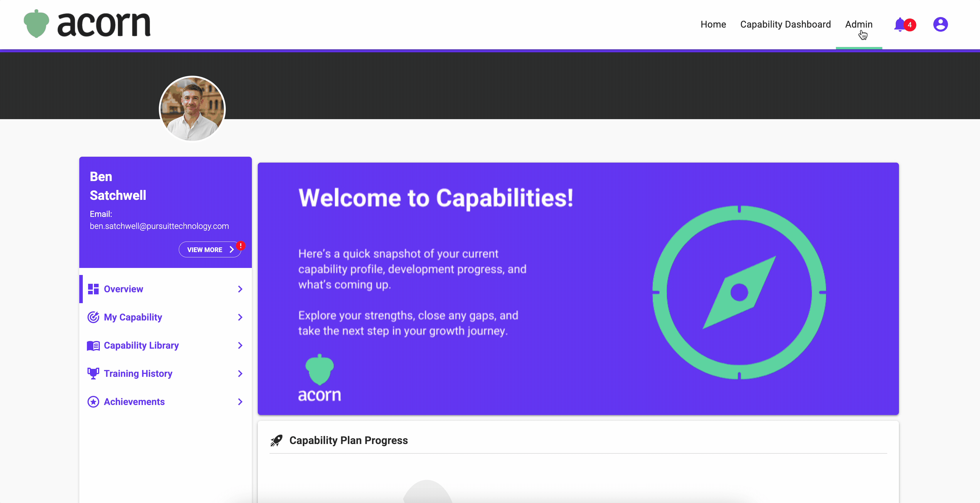Screen dimensions: 980x503
Task: Select My Capability in the sidebar
Action: pos(166,317)
